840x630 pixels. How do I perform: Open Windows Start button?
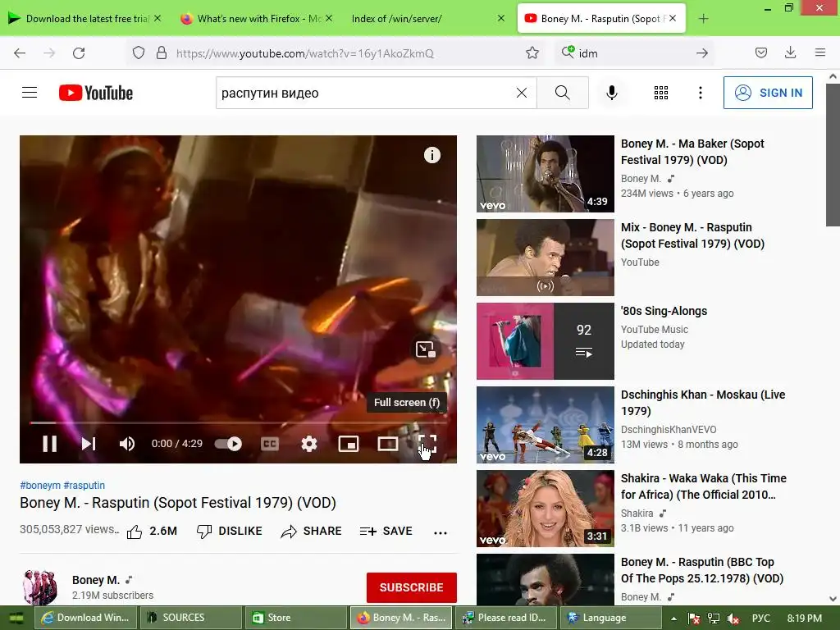pos(16,618)
